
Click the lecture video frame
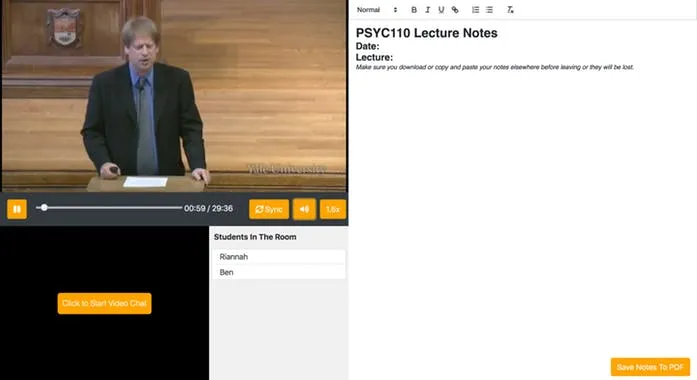[x=174, y=96]
